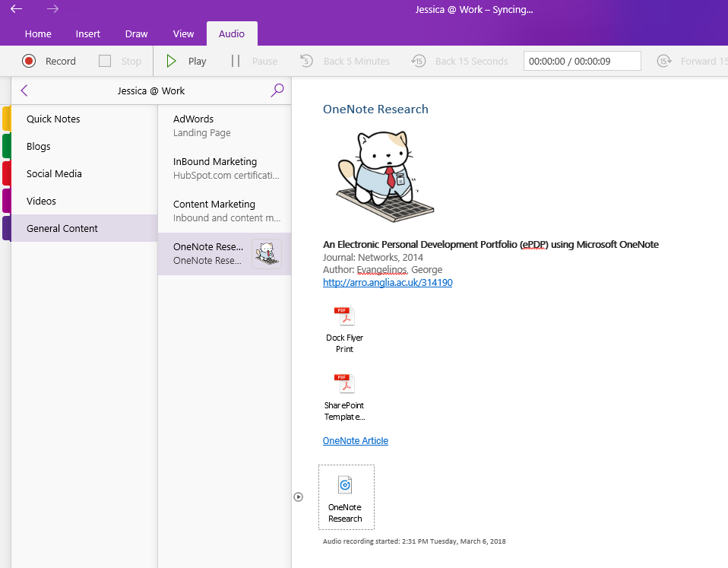This screenshot has width=728, height=568.
Task: Open search in the notebook pane
Action: coord(277,90)
